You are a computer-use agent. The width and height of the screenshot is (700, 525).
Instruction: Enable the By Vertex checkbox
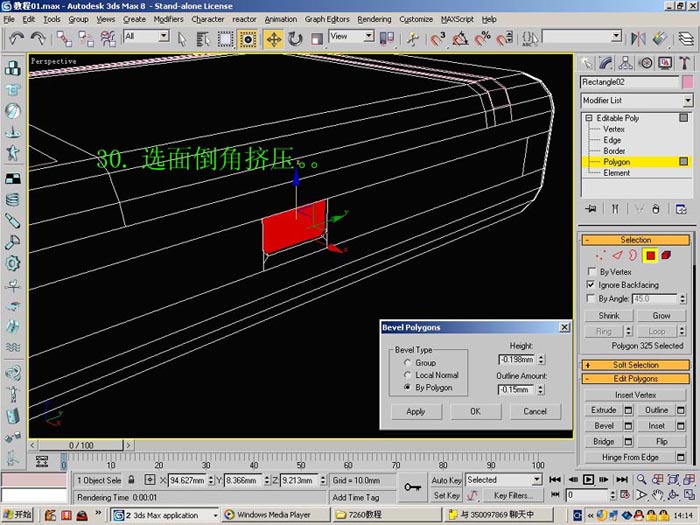tap(591, 271)
